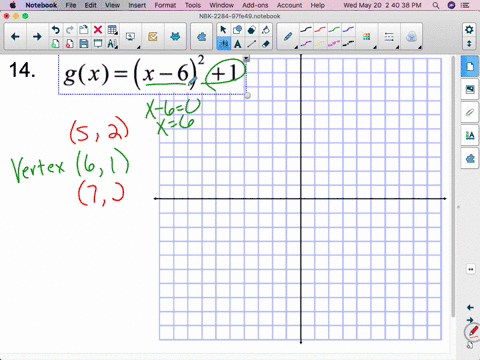The image size is (480, 360).
Task: Add a new blank page
Action: (x=55, y=44)
